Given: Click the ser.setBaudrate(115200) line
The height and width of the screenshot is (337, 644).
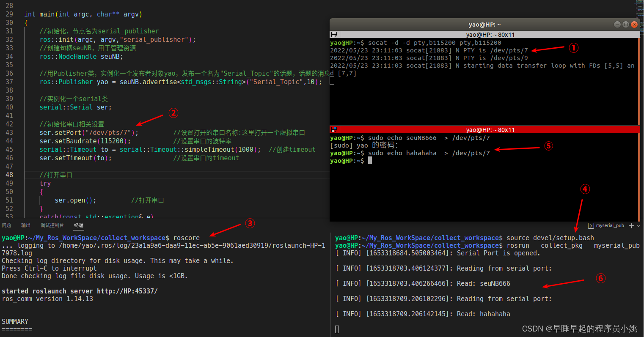Looking at the screenshot, I should (85, 141).
